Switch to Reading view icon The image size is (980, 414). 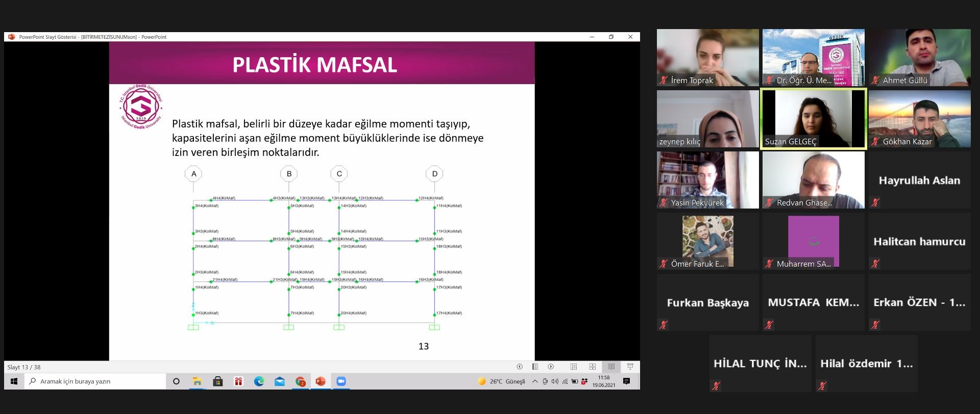(x=611, y=367)
